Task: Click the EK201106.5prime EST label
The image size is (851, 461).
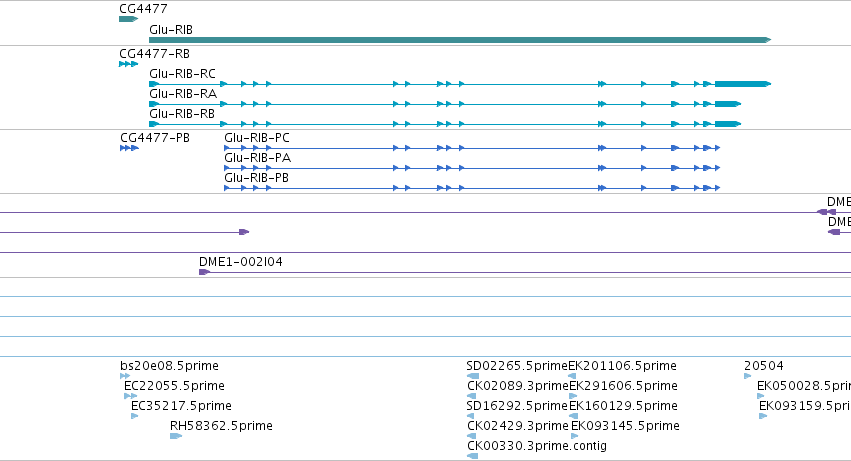Action: (623, 366)
